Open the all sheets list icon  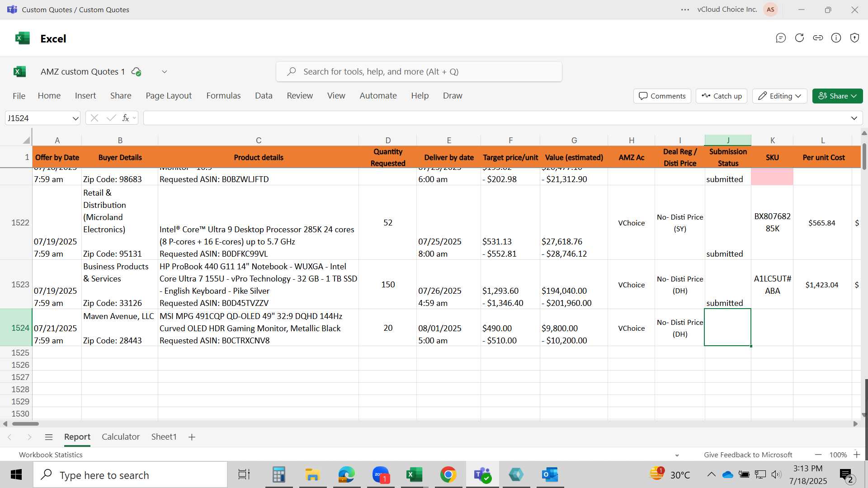pyautogui.click(x=49, y=437)
